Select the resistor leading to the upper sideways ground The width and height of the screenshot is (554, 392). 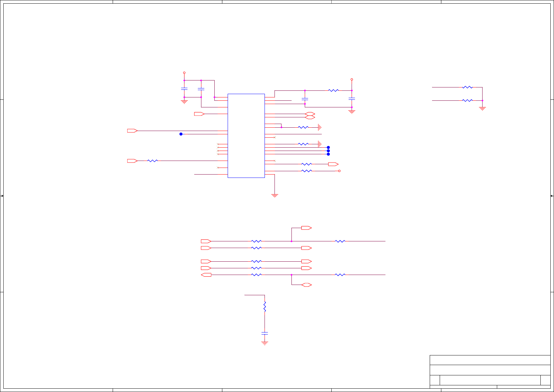pos(303,127)
